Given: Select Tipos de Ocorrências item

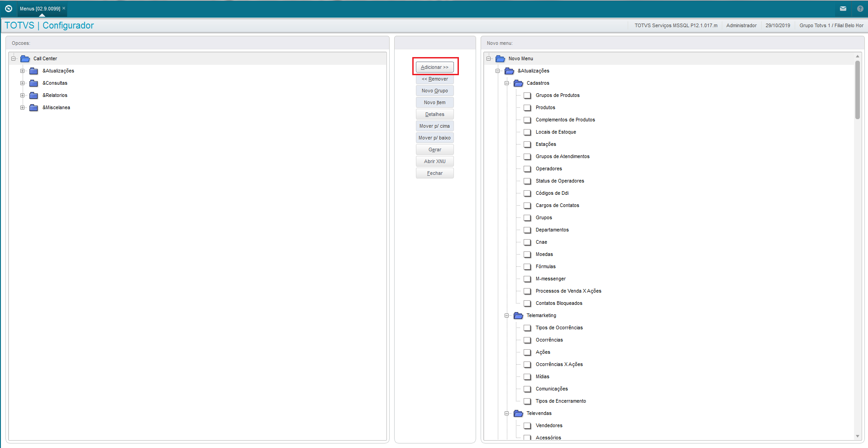Looking at the screenshot, I should 559,328.
